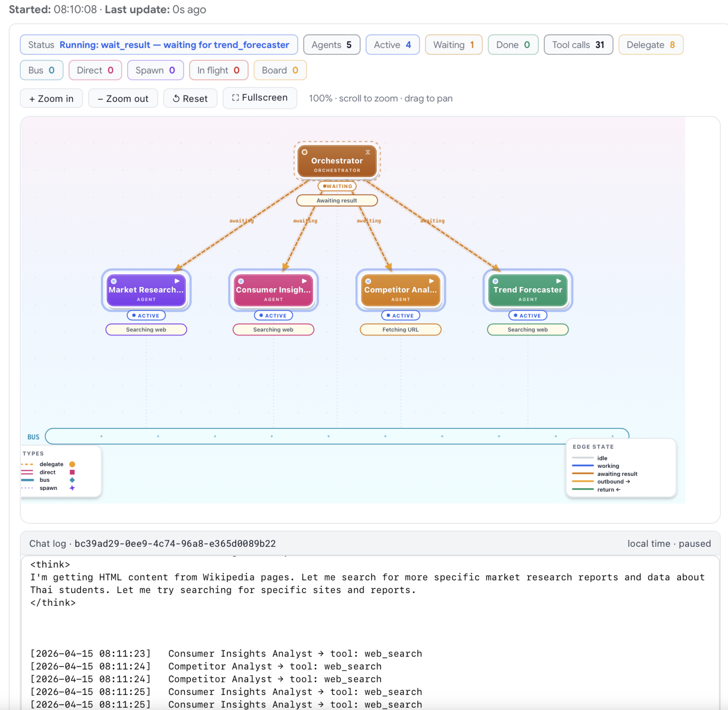This screenshot has width=728, height=710.
Task: Click the 100% zoom hint text
Action: click(380, 98)
